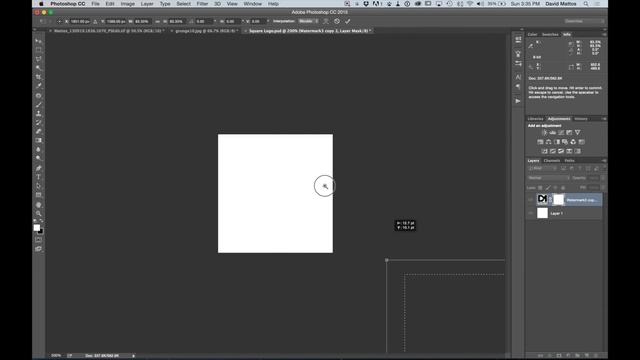Toggle visibility of Watermark3 copy layer
Image resolution: width=640 pixels, height=360 pixels.
(x=531, y=200)
